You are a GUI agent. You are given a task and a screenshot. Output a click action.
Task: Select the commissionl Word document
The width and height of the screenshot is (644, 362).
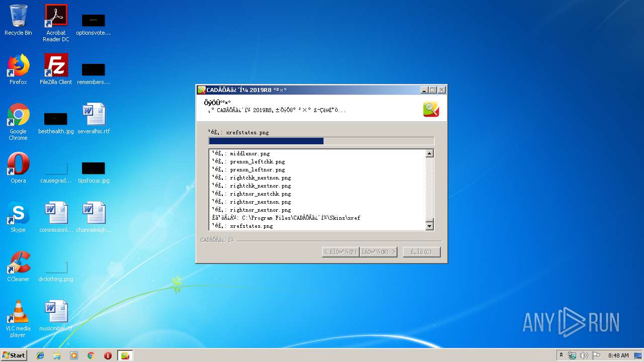[56, 217]
